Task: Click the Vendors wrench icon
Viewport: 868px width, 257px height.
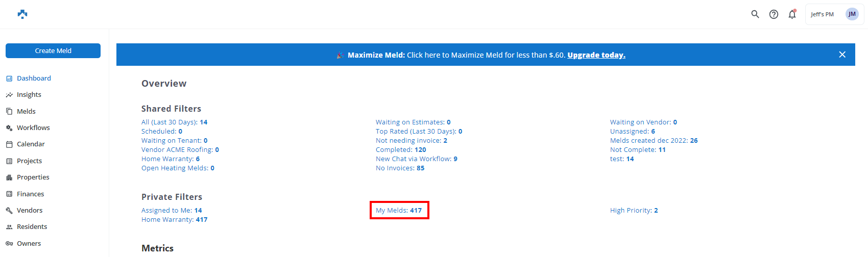Action: [9, 211]
